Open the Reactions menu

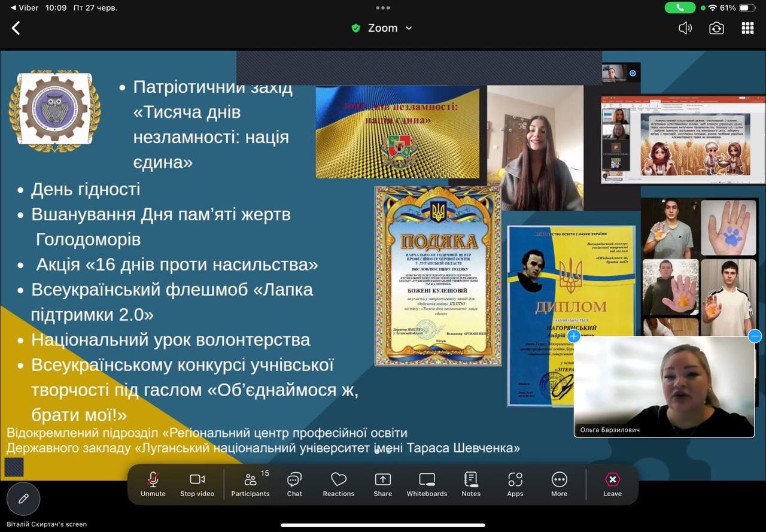point(339,484)
